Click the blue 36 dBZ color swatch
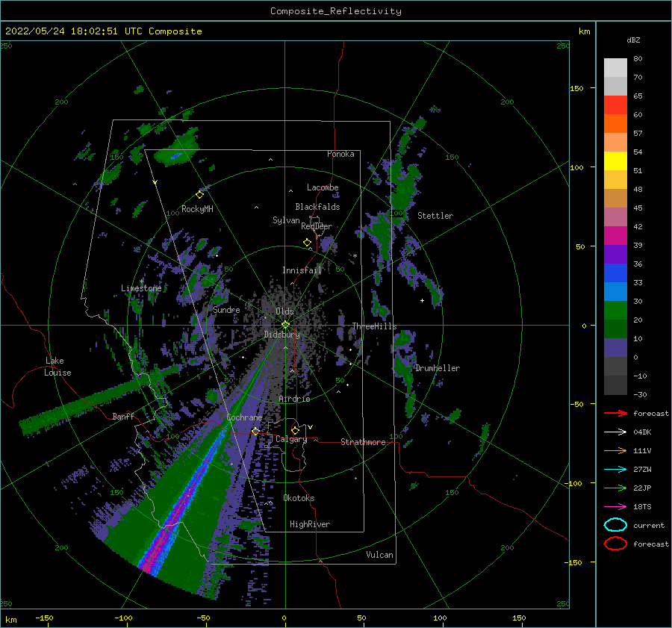Viewport: 672px width, 628px height. (615, 273)
